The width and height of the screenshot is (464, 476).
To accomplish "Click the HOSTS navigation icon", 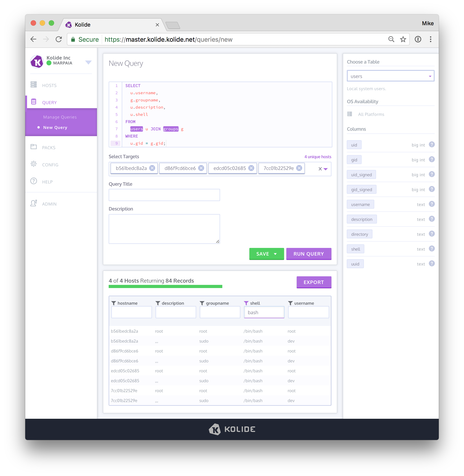I will coord(34,85).
